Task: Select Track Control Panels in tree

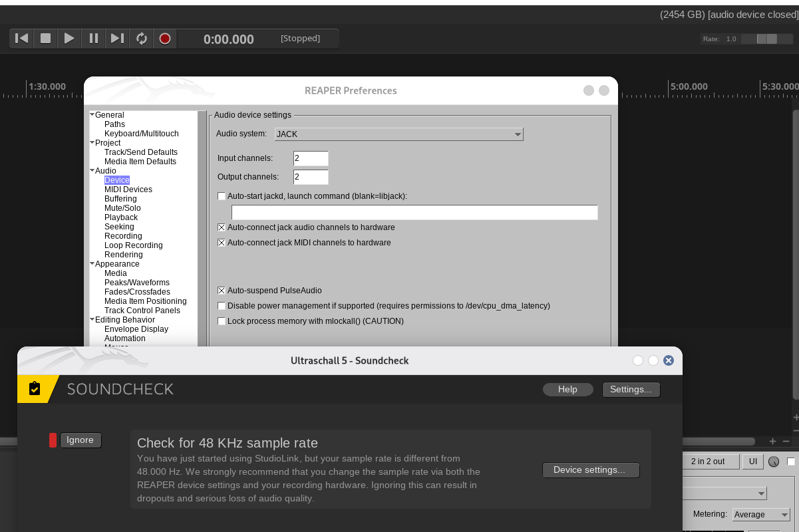Action: pyautogui.click(x=142, y=311)
